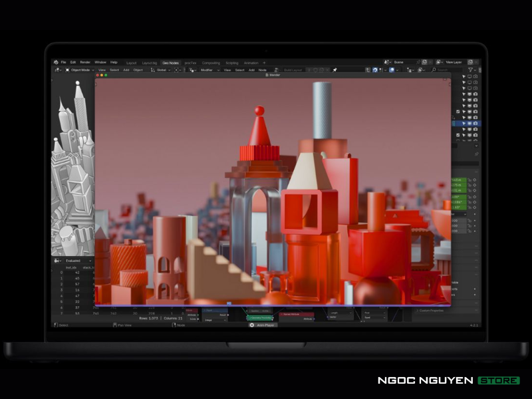Toggle the overlay button in node editor header
The height and width of the screenshot is (399, 532).
[x=392, y=69]
